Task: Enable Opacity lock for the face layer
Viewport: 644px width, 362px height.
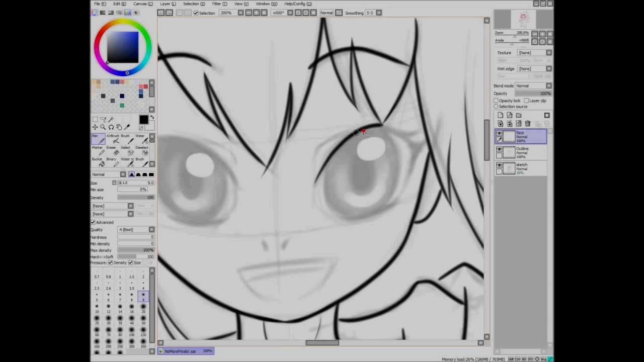Action: (x=497, y=101)
